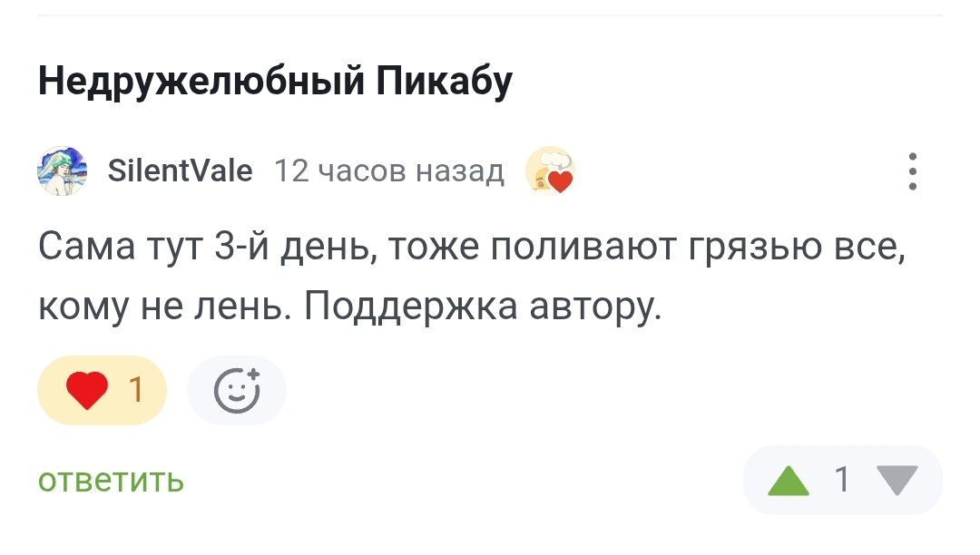
Task: Open SilentVale's profile avatar
Action: coord(62,170)
